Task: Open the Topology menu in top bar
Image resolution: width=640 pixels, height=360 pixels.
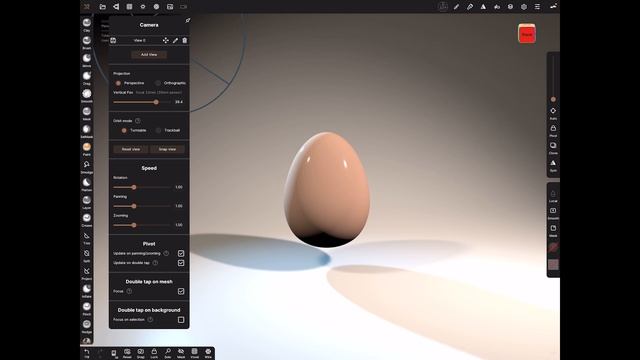Action: point(129,7)
